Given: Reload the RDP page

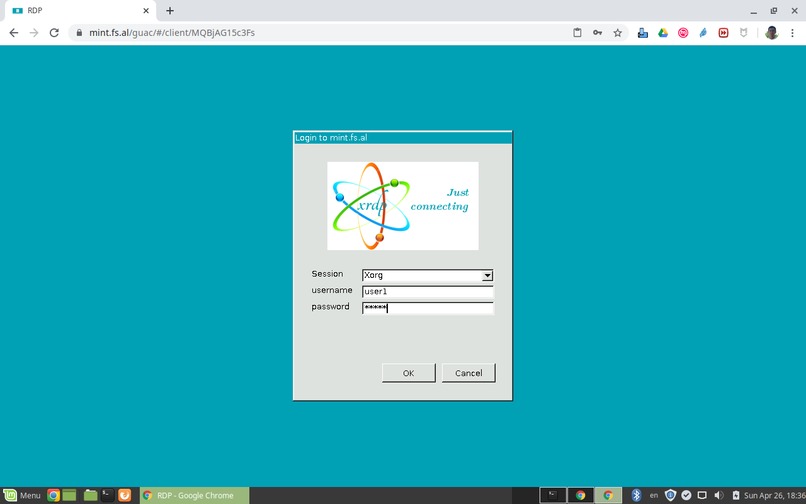Looking at the screenshot, I should (x=54, y=33).
